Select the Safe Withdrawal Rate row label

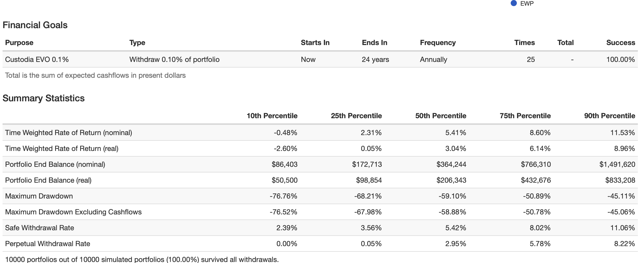(x=40, y=228)
